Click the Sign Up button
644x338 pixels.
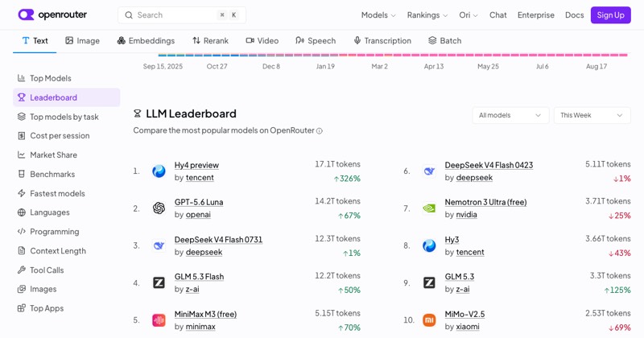[611, 15]
